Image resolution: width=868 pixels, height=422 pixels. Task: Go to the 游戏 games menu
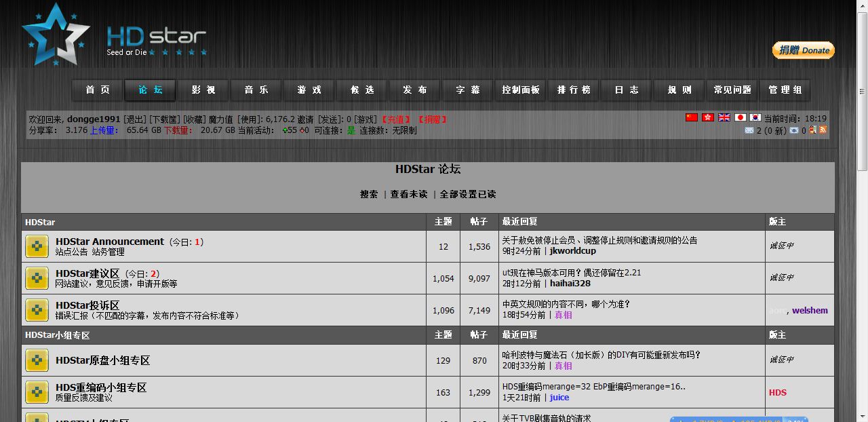click(x=309, y=90)
